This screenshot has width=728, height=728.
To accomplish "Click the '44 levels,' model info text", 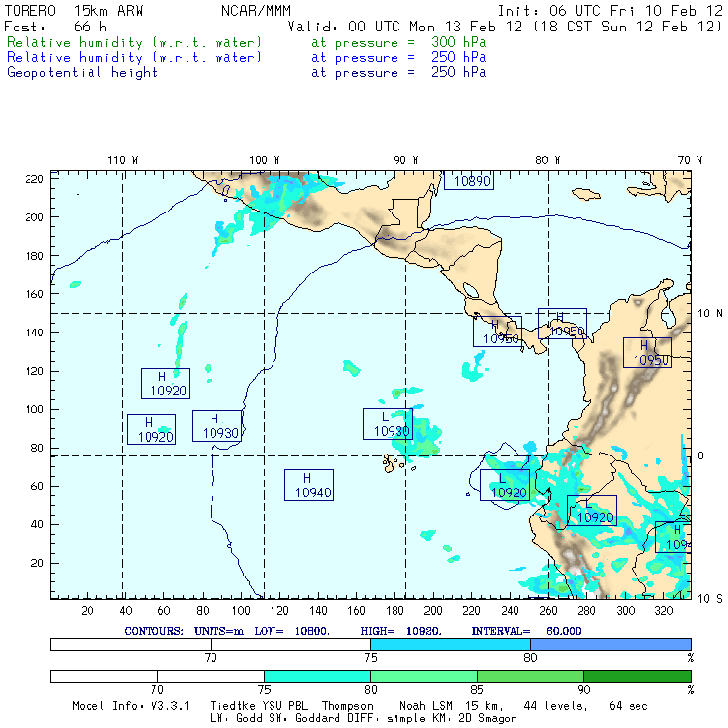I will coord(556,706).
